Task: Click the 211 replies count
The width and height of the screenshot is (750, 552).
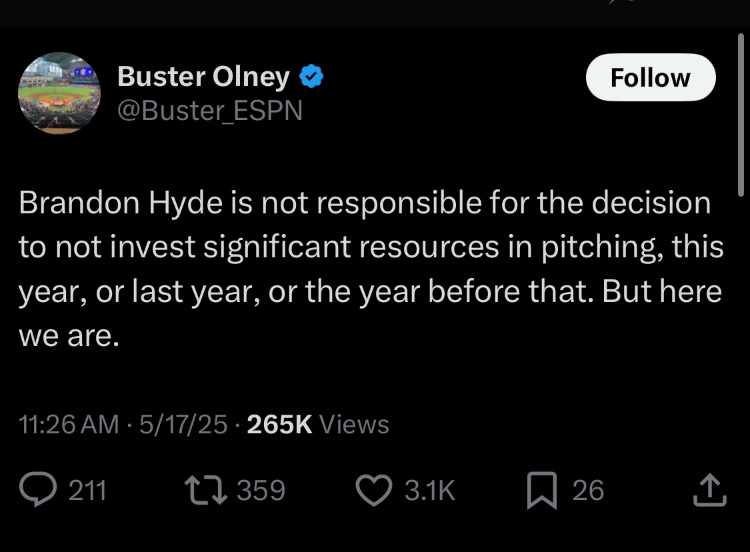Action: point(87,490)
